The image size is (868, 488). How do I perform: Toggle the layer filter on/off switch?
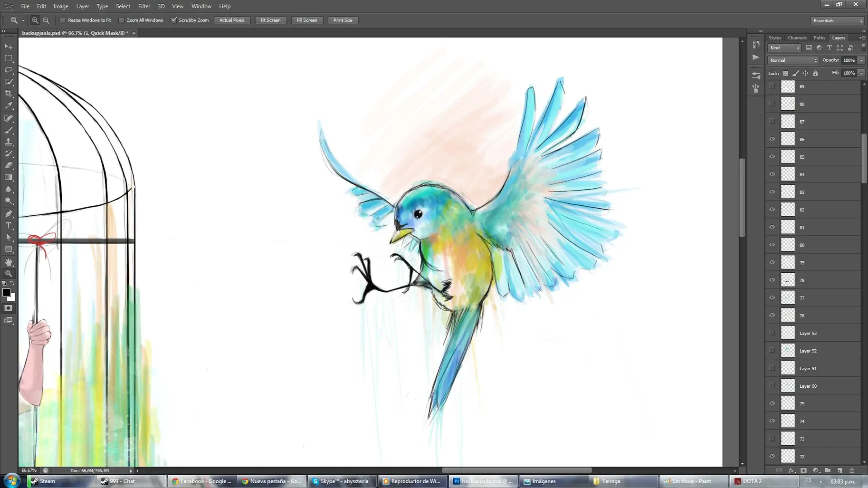pos(863,48)
